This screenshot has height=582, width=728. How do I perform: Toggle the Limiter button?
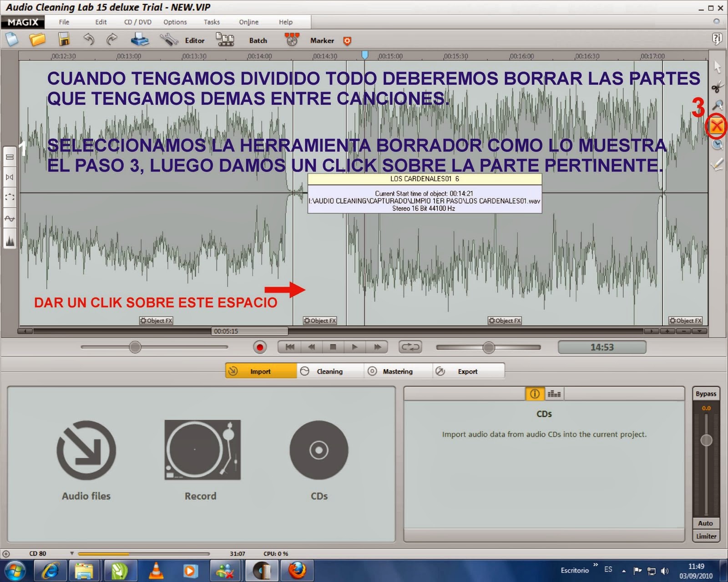click(706, 536)
